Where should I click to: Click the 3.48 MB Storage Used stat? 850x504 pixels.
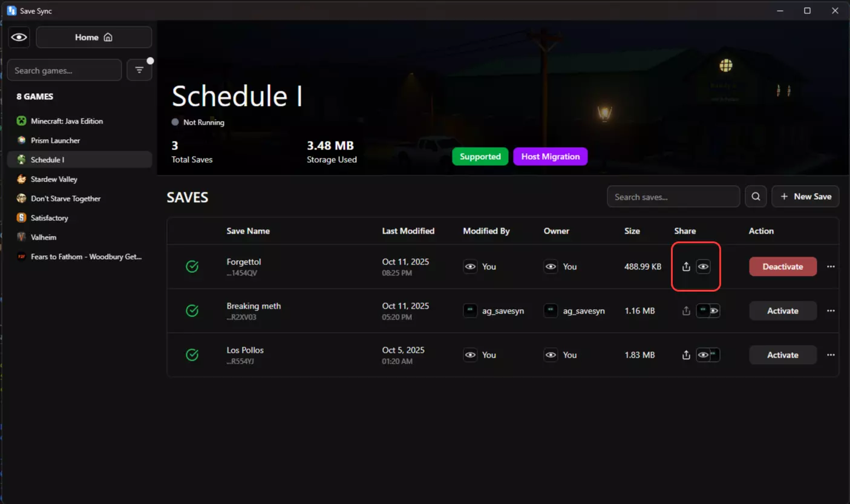332,152
